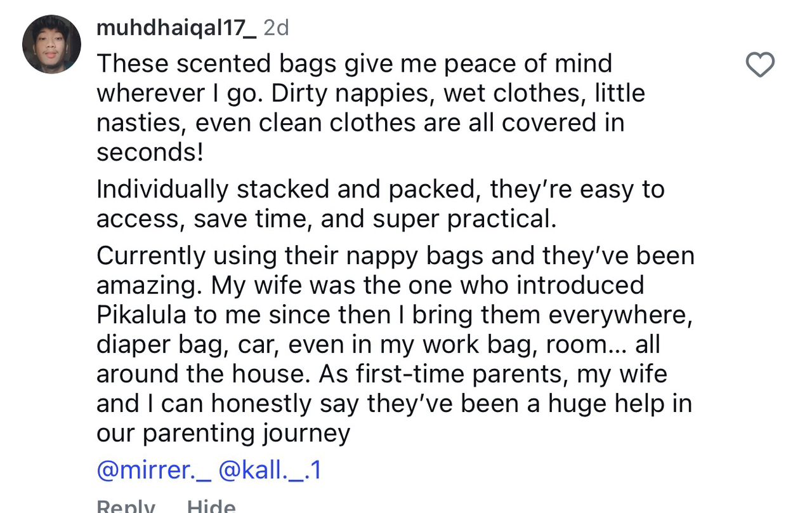Viewport: 812px width, 513px height.
Task: Like the comment with the heart icon
Action: [x=760, y=65]
